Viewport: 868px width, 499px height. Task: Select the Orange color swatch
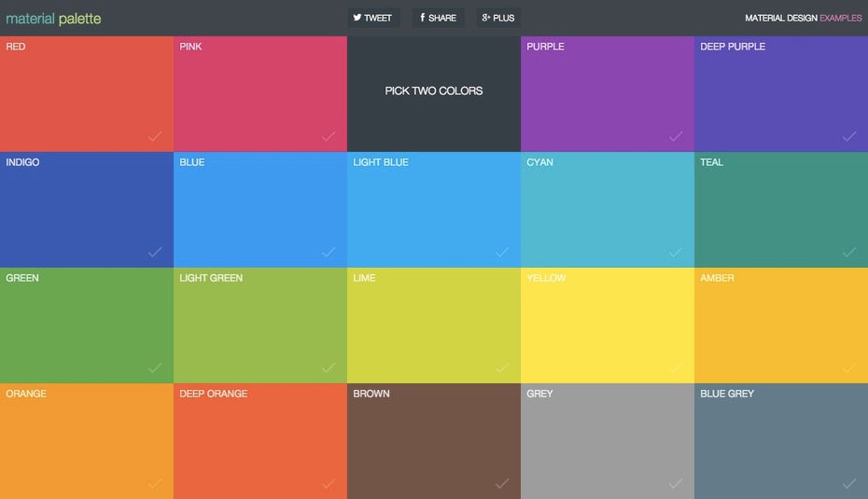[x=87, y=441]
